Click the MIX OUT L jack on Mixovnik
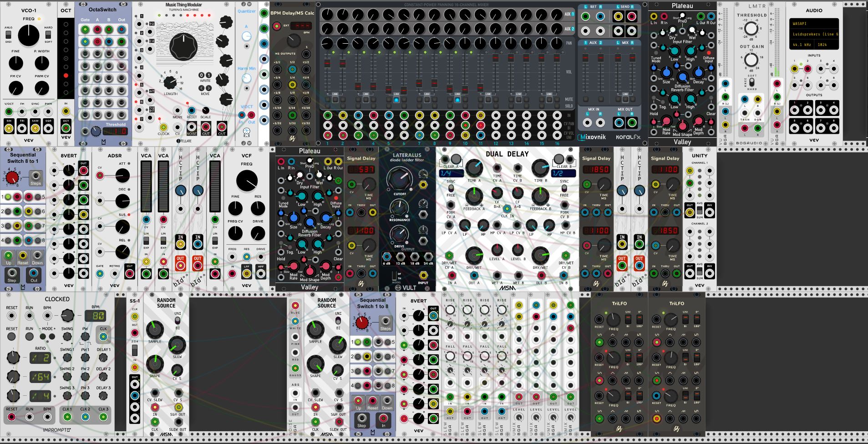The image size is (868, 444). [x=619, y=122]
